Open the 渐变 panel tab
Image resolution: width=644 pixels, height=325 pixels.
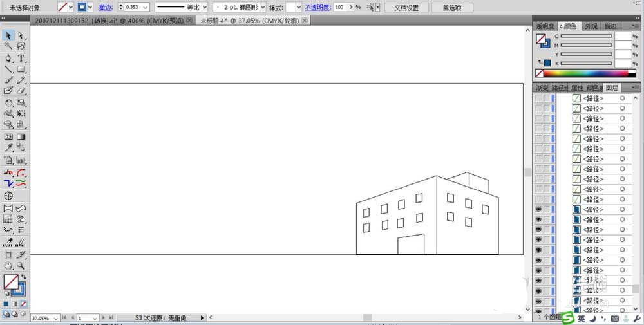click(x=542, y=88)
